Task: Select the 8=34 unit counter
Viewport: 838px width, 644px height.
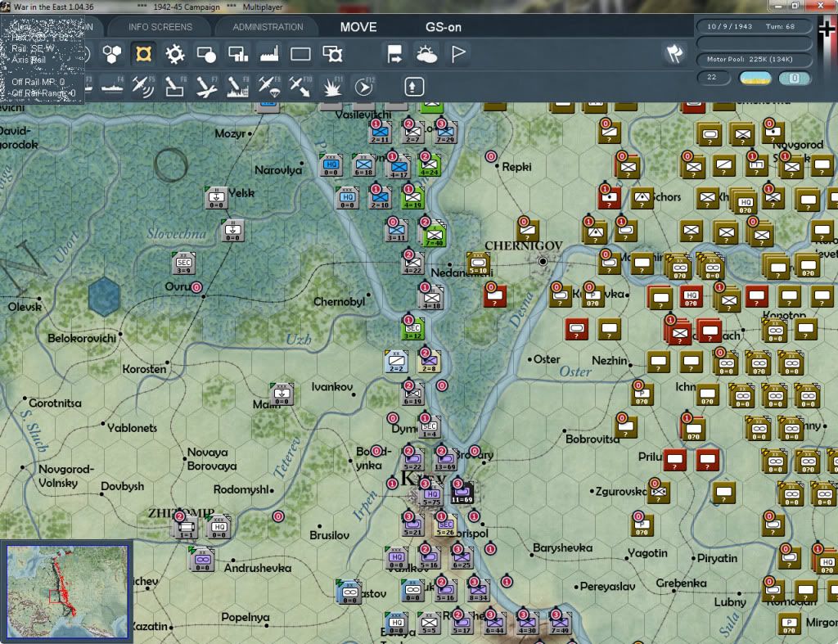Action: pyautogui.click(x=478, y=591)
